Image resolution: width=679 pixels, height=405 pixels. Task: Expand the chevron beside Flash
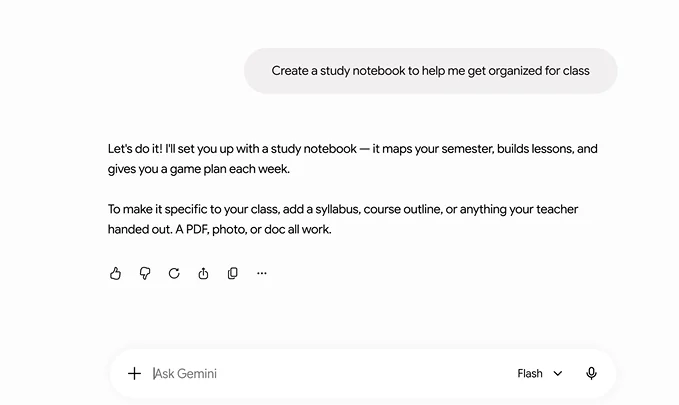click(558, 373)
